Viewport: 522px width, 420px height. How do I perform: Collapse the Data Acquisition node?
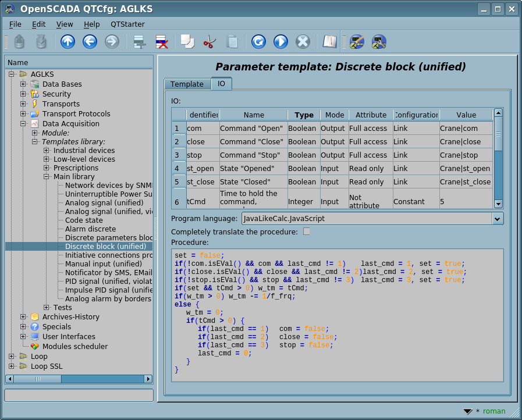click(x=23, y=123)
